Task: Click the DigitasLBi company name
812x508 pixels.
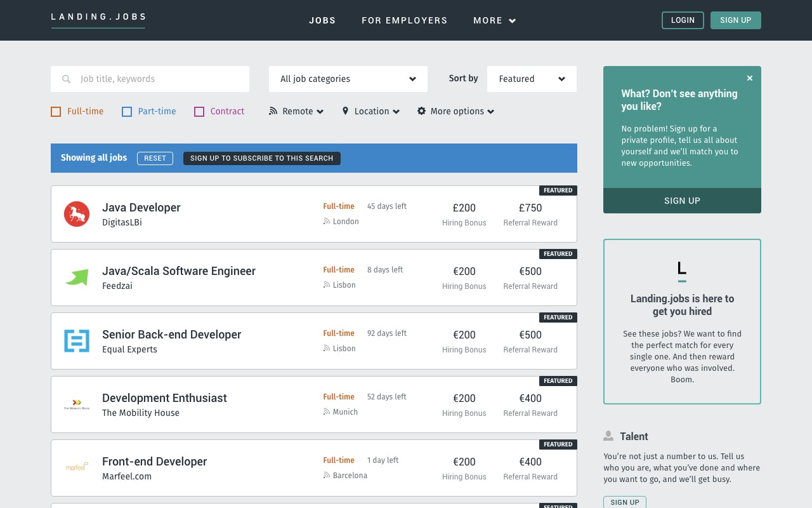Action: coord(122,222)
